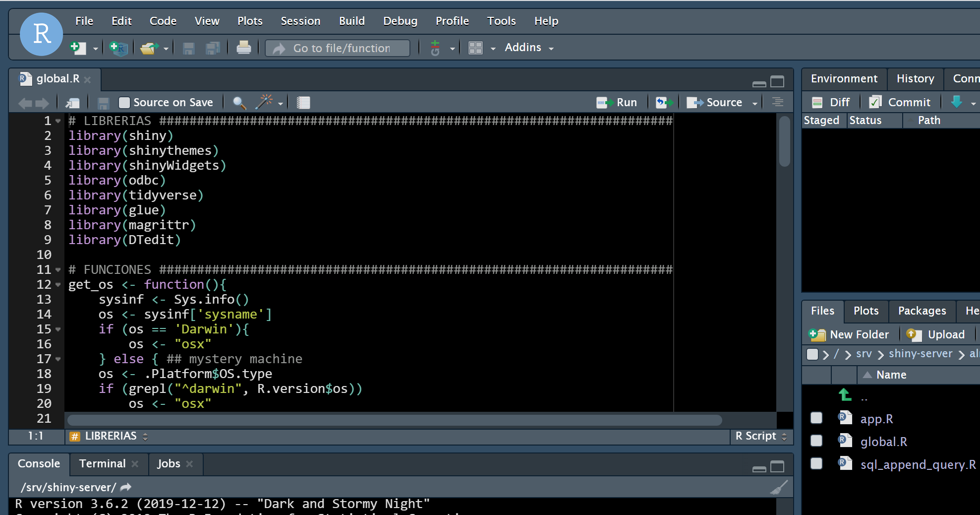Switch to the Packages tab

coord(922,311)
